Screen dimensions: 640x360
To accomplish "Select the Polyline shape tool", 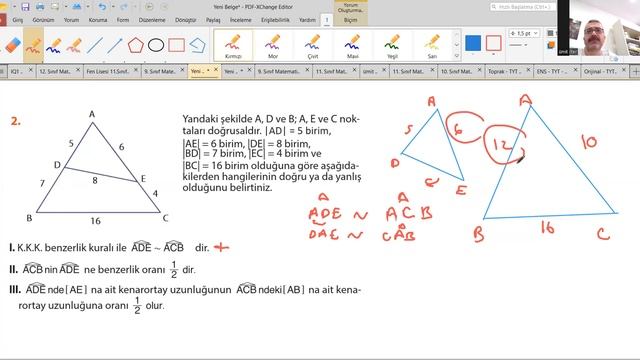I will [197, 45].
